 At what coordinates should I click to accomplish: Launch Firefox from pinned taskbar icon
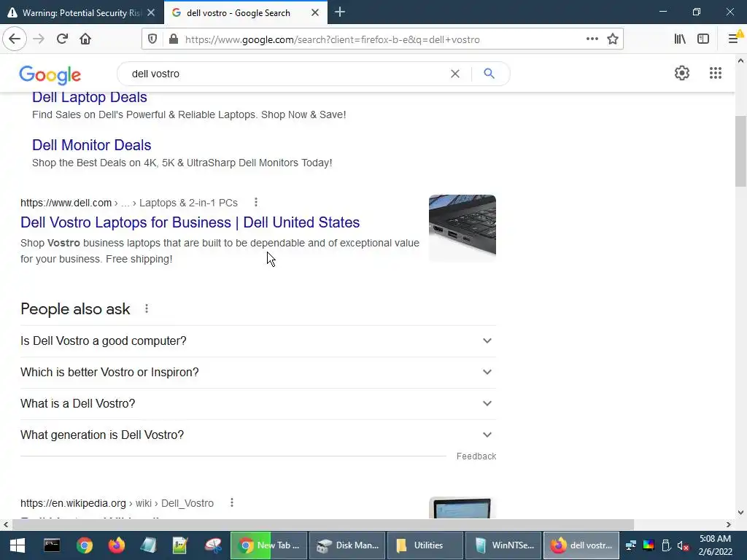pyautogui.click(x=116, y=545)
